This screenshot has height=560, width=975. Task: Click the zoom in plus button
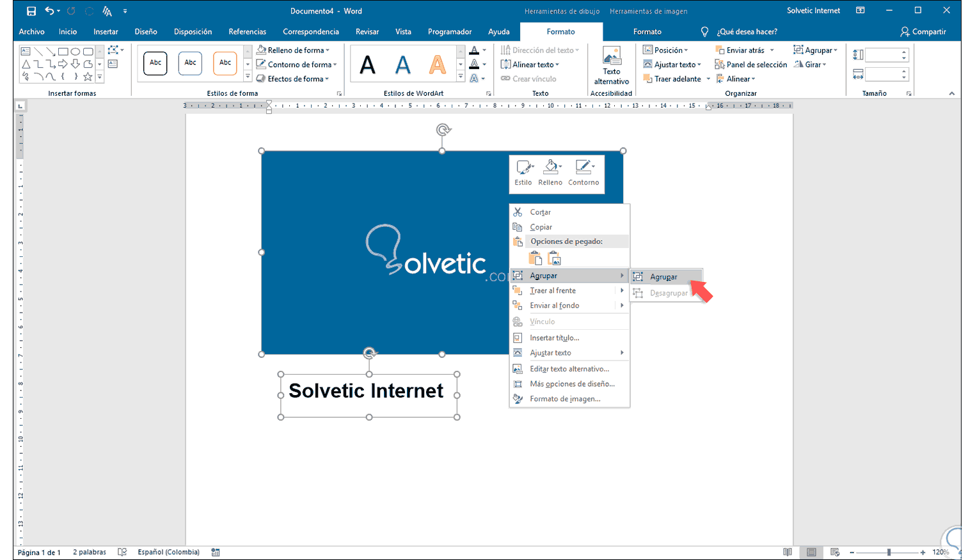pos(923,552)
